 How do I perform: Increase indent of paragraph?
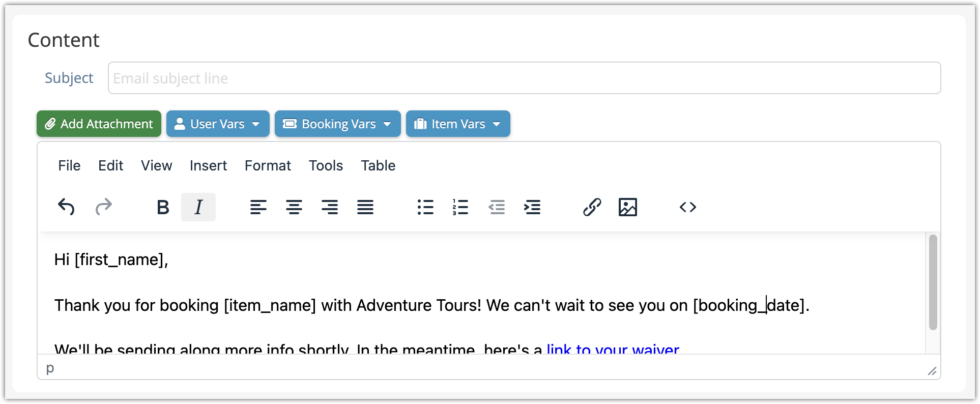pos(532,207)
